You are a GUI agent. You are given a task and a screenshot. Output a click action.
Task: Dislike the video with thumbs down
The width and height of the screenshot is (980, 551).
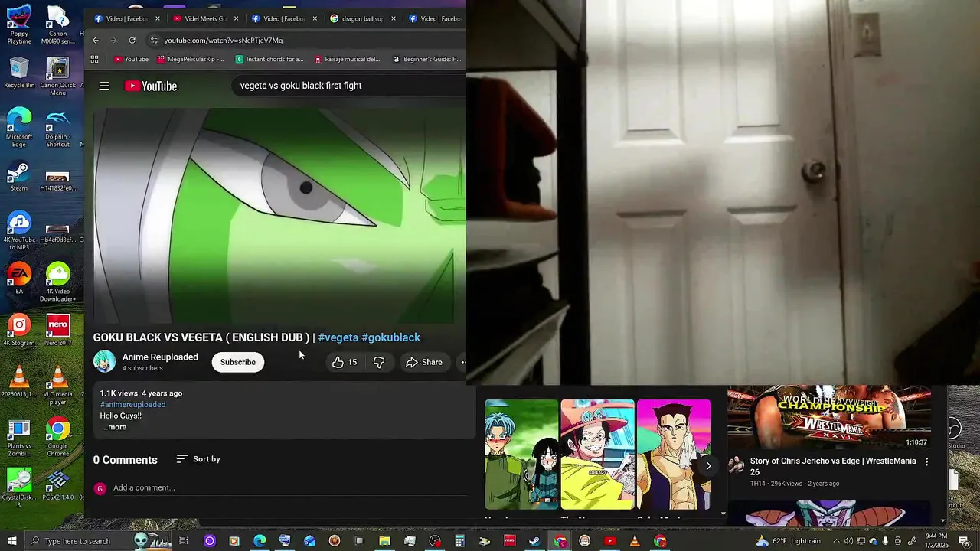coord(379,362)
